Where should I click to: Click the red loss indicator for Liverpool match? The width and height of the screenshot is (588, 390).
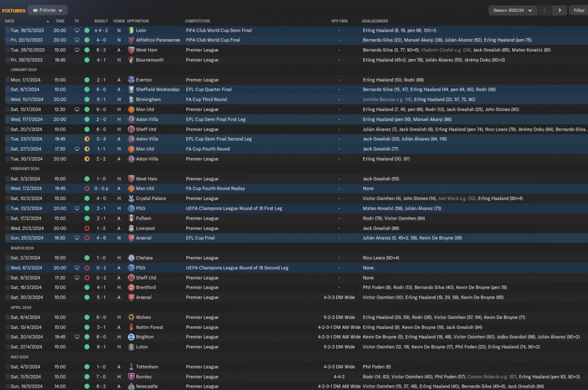tap(87, 228)
